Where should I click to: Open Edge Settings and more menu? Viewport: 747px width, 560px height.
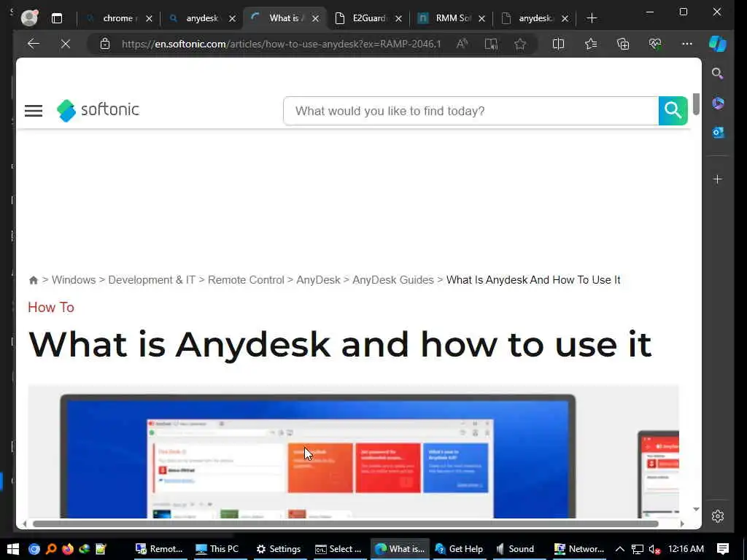pos(687,44)
